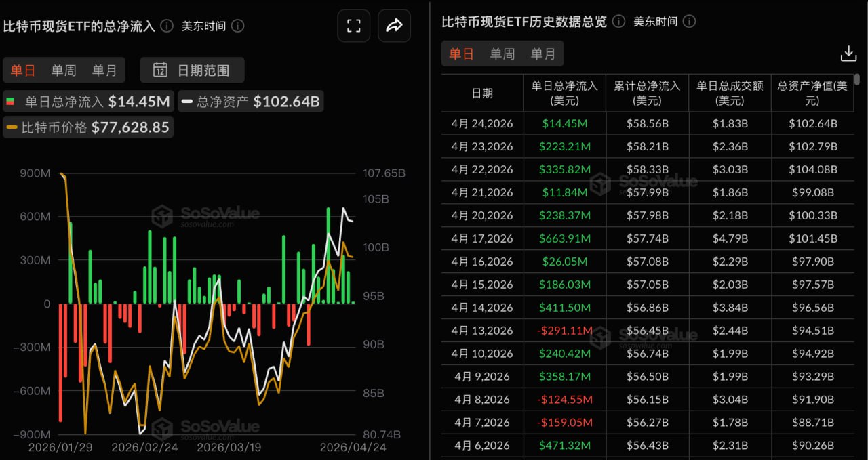Switch the chart to 单月 view
Image resolution: width=868 pixels, height=460 pixels.
click(x=103, y=70)
